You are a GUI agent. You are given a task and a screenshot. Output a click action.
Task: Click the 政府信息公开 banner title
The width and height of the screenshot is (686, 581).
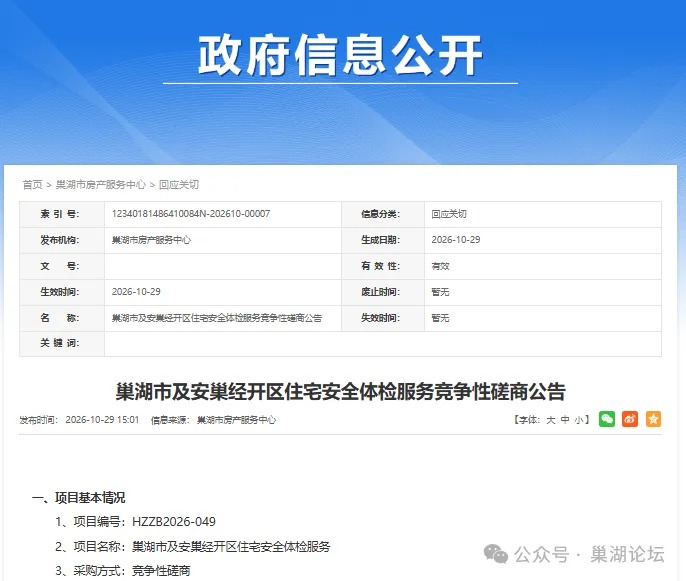pyautogui.click(x=340, y=56)
